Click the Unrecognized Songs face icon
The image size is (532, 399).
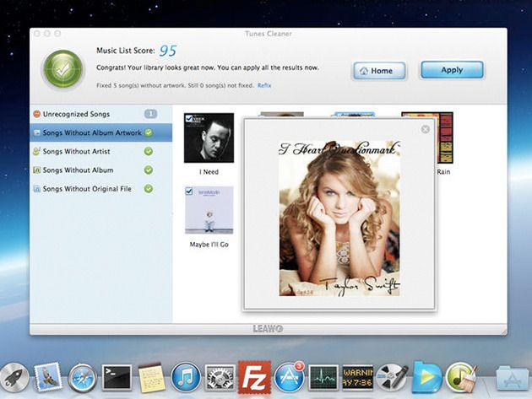[x=36, y=114]
